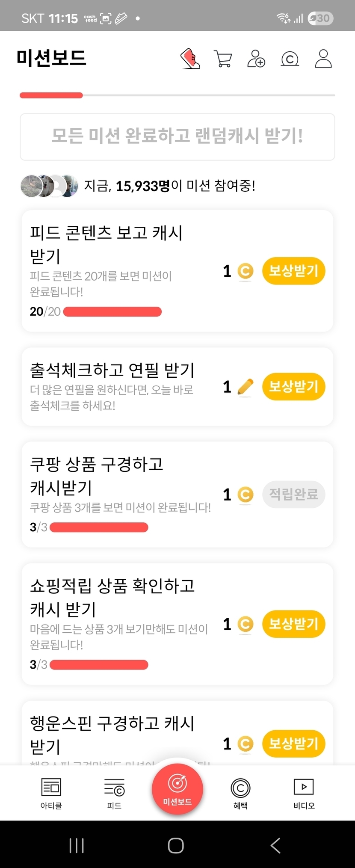Screen dimensions: 355x868
Task: Open the shopping cart icon
Action: point(223,59)
